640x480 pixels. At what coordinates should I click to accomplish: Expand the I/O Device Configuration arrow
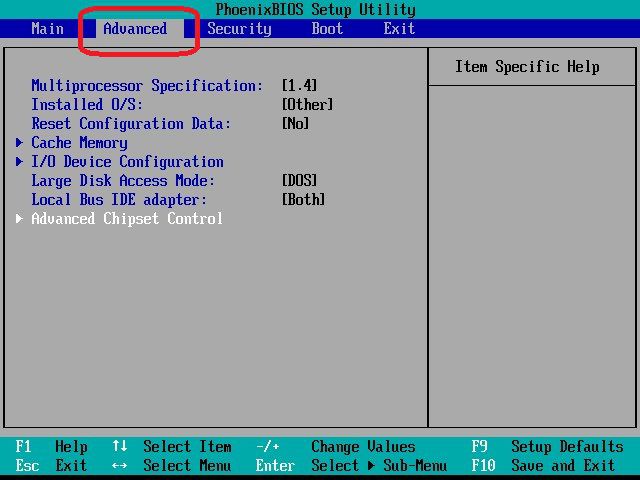[19, 162]
